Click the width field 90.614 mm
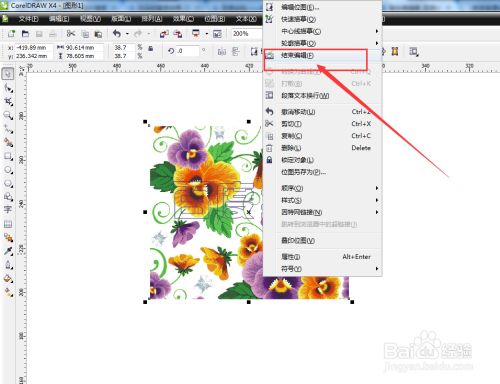This screenshot has width=500, height=384. pyautogui.click(x=84, y=48)
